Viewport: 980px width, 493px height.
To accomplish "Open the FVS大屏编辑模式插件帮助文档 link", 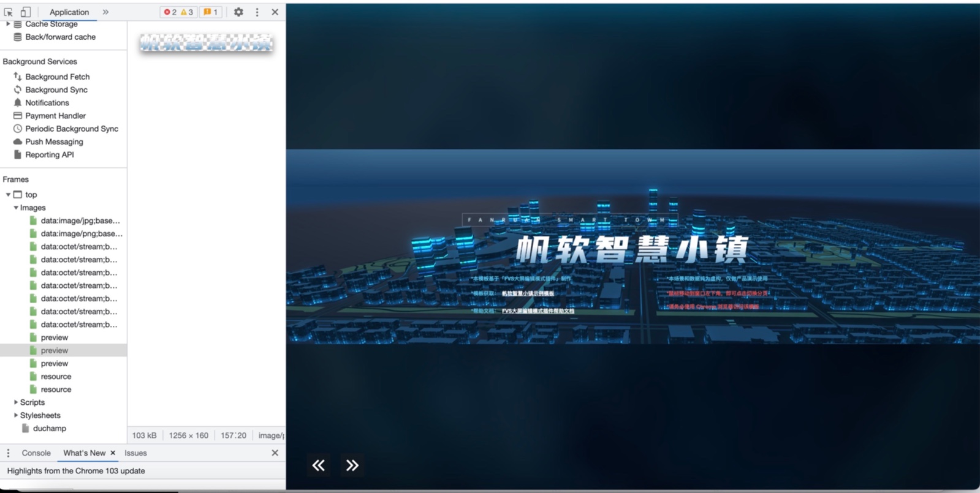I will click(538, 310).
